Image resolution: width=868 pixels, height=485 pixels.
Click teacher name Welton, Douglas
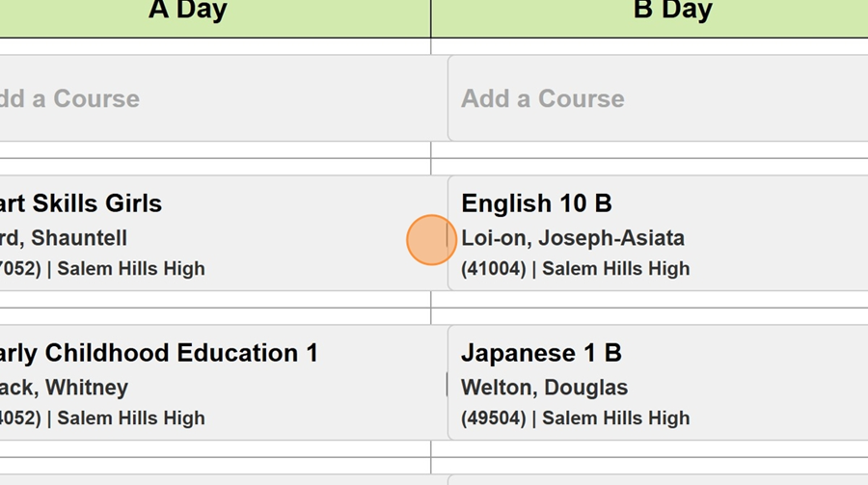coord(544,388)
